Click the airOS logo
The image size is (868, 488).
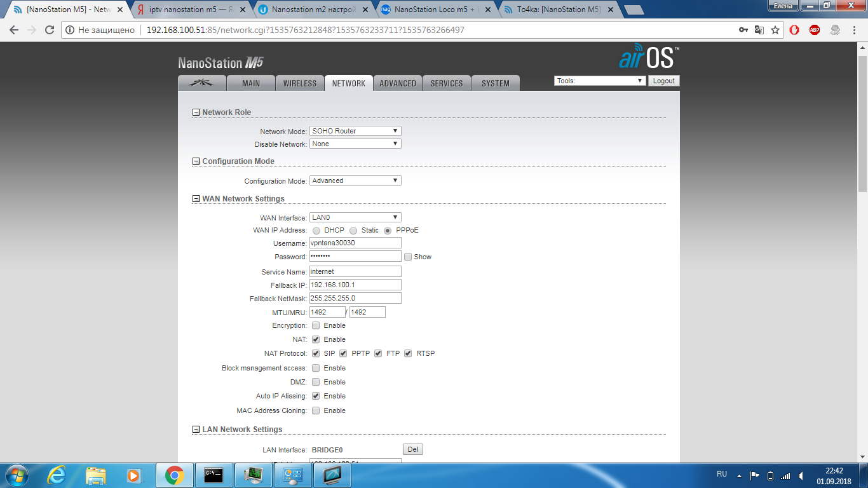[x=649, y=57]
